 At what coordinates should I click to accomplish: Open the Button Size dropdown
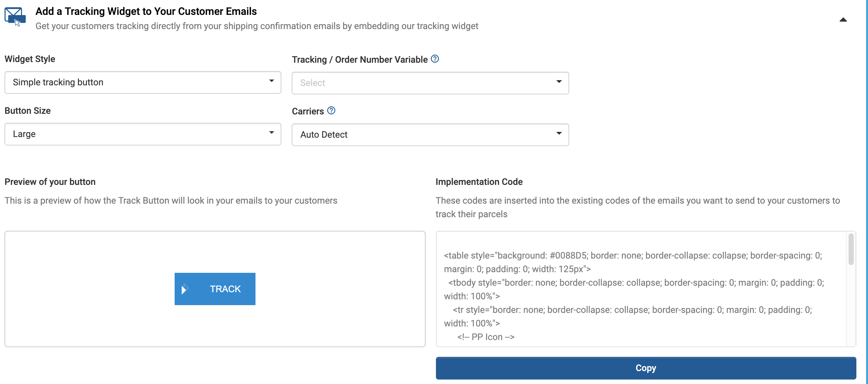point(143,134)
